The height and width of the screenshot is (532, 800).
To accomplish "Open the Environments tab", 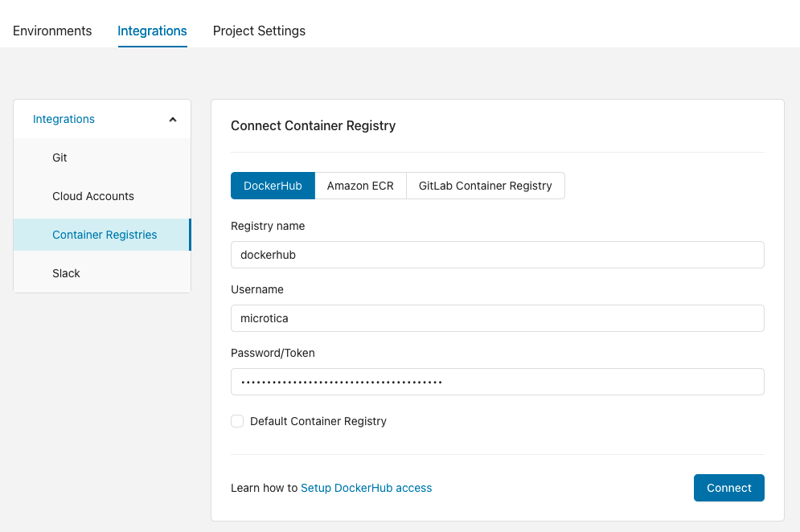I will [52, 31].
